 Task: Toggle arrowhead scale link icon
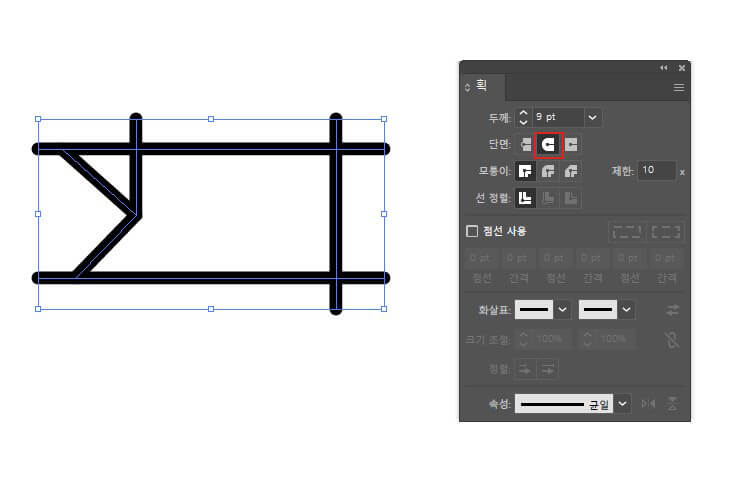(x=672, y=339)
